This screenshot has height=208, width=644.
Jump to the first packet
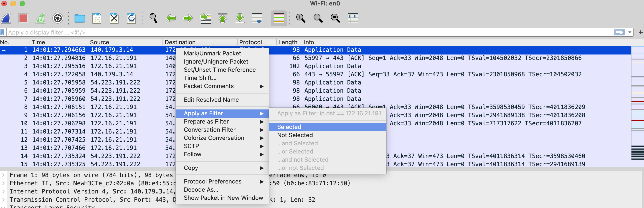click(223, 18)
